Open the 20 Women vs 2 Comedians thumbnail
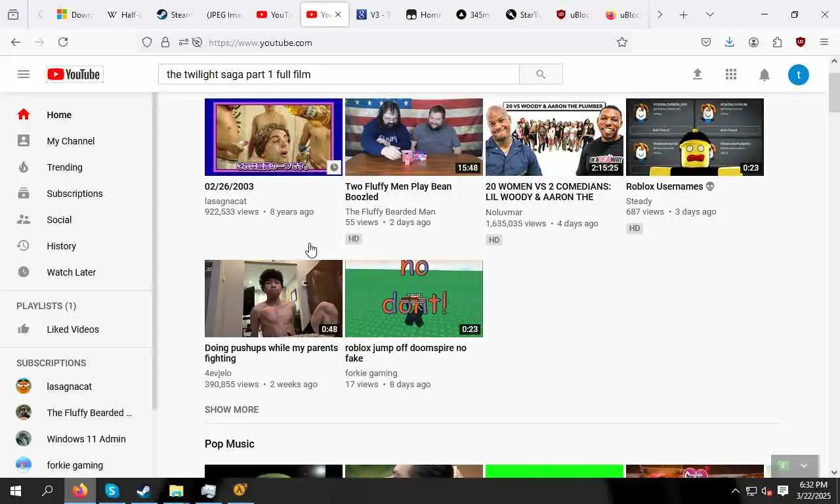This screenshot has width=840, height=504. tap(555, 137)
